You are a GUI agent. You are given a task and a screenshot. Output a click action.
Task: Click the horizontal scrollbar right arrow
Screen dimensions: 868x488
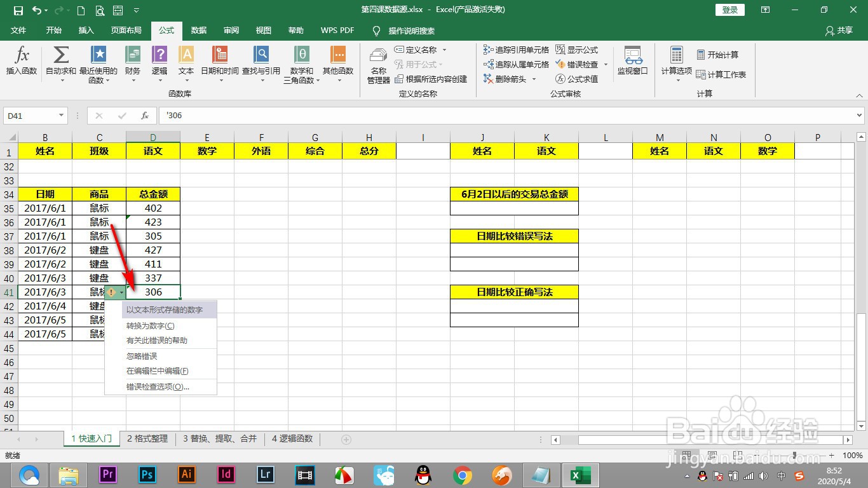(850, 438)
